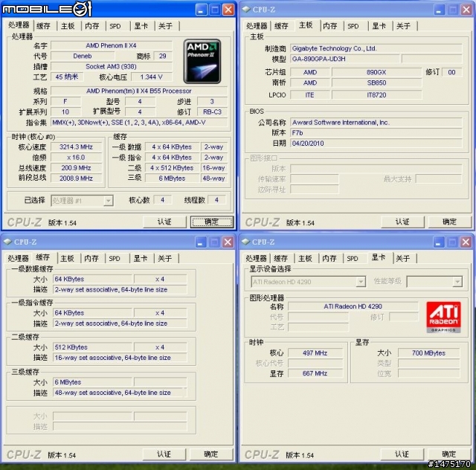Open SPD tab in processor window
The height and width of the screenshot is (470, 476).
[x=115, y=26]
